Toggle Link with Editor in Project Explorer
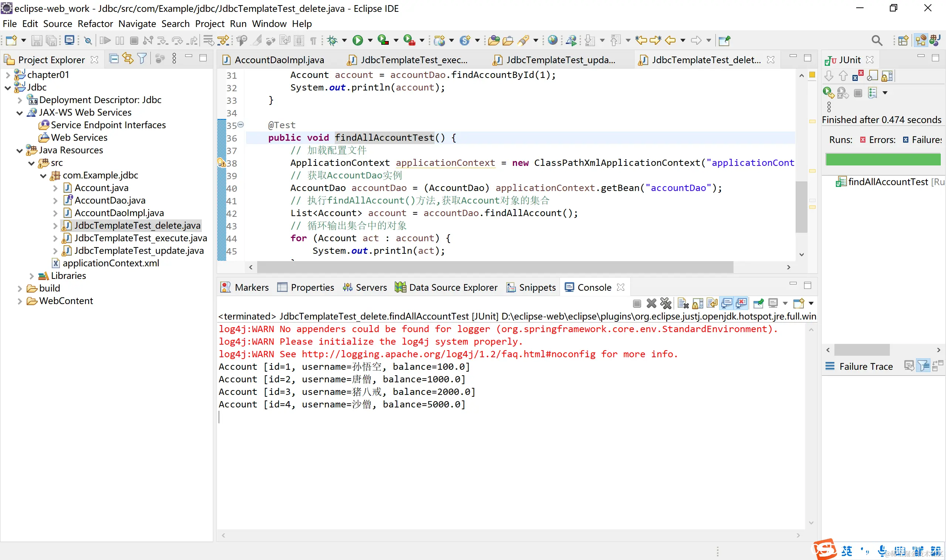 click(128, 59)
